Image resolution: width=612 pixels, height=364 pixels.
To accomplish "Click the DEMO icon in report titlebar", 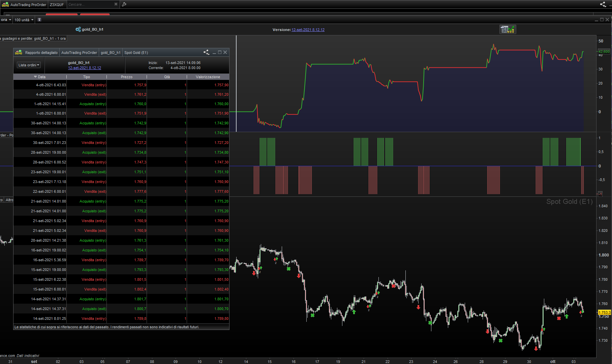I will coord(19,53).
